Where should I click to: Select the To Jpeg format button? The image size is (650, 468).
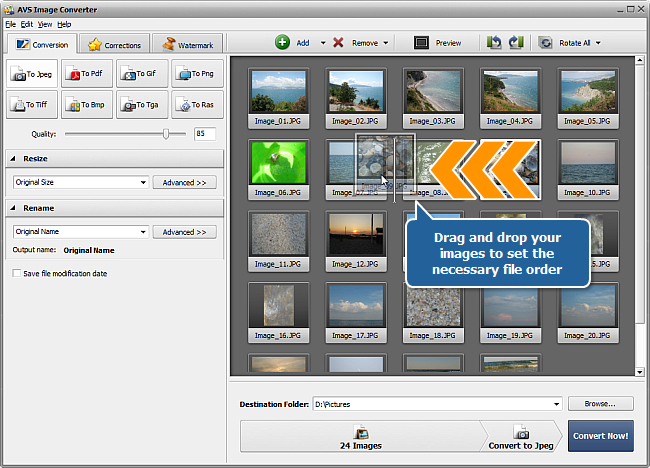click(x=32, y=74)
